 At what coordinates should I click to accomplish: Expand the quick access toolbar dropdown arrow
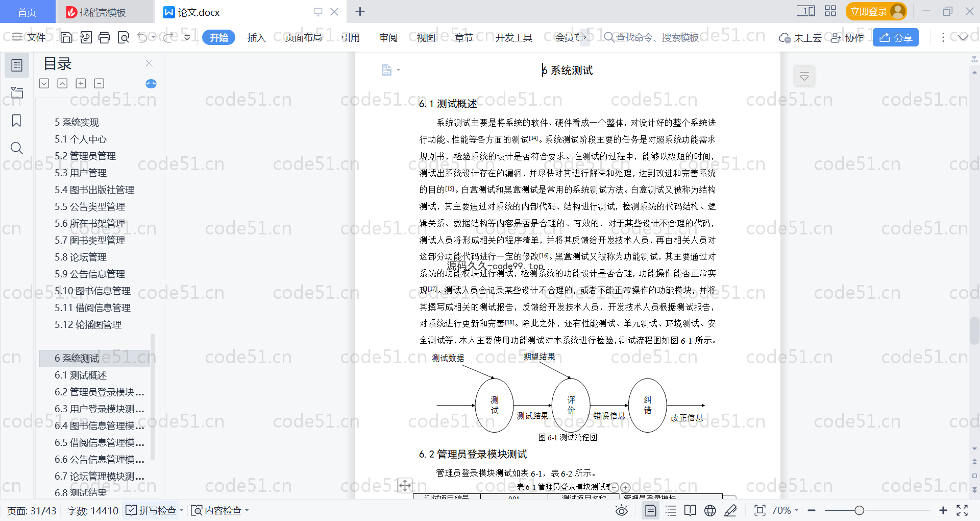coord(187,37)
